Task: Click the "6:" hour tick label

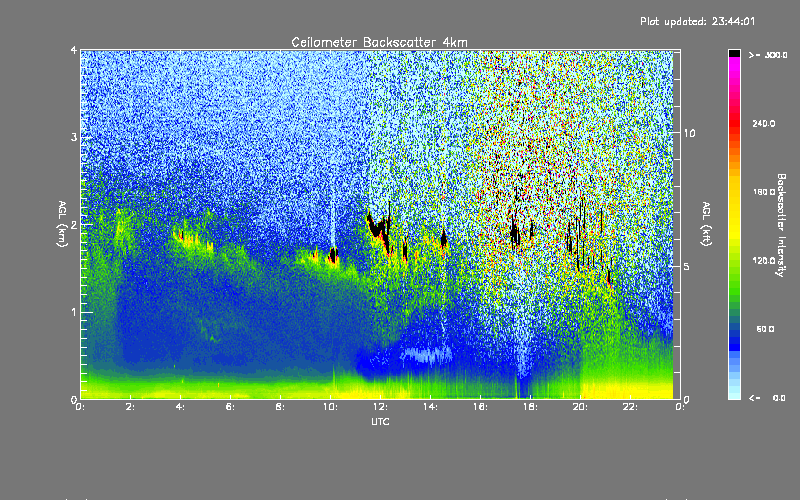Action: coord(231,407)
